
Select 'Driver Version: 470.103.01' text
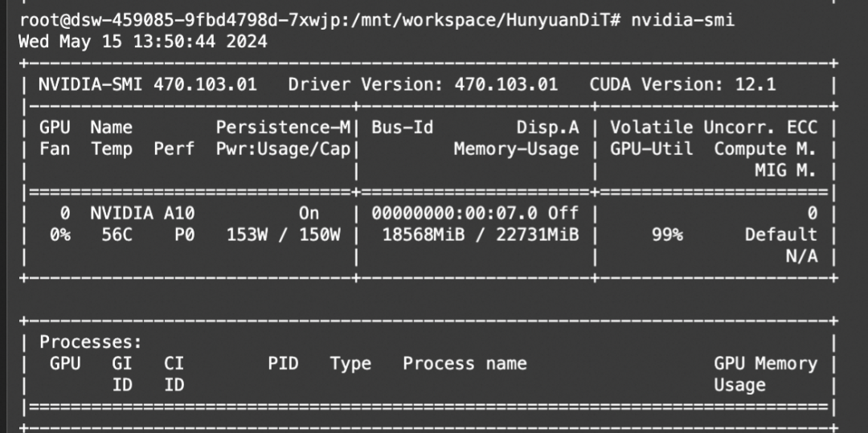(424, 84)
